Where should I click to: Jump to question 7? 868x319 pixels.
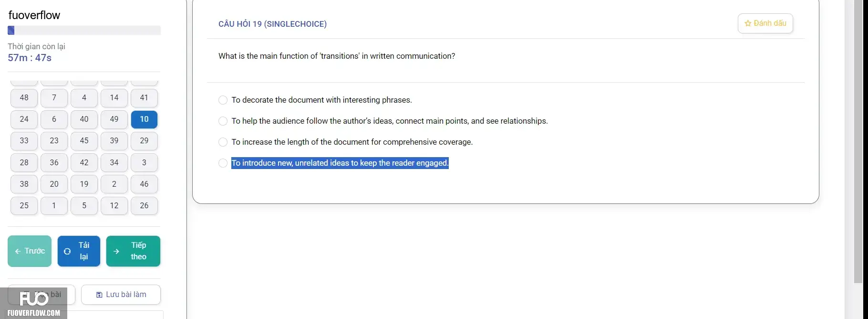point(54,98)
